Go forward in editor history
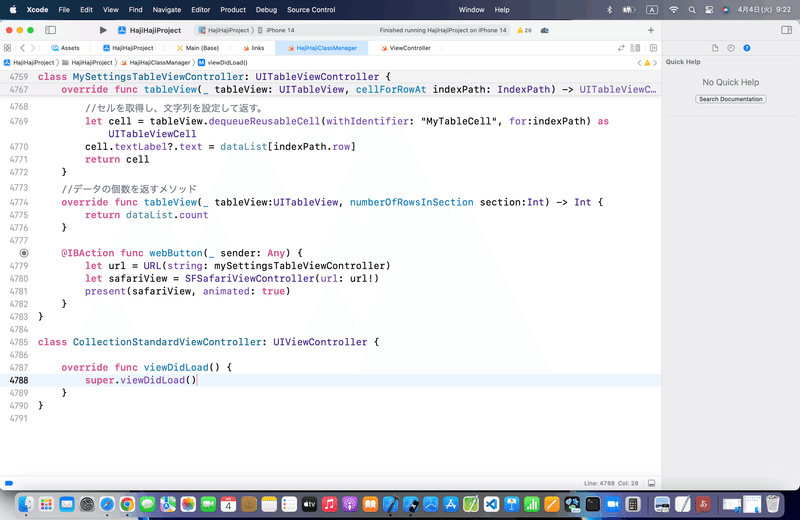The width and height of the screenshot is (800, 520). (33, 48)
